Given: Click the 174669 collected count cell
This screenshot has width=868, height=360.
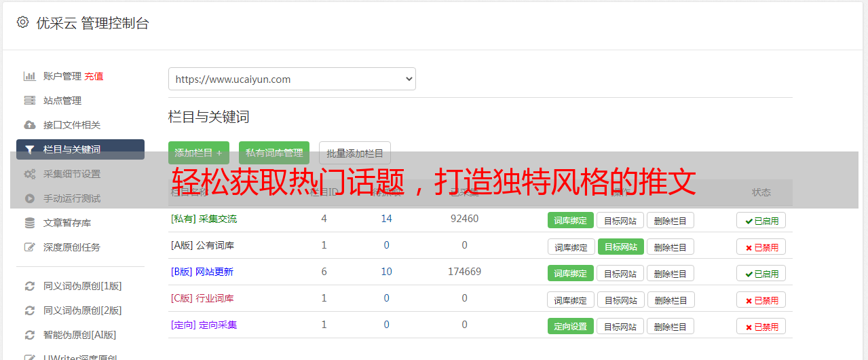Looking at the screenshot, I should (464, 272).
